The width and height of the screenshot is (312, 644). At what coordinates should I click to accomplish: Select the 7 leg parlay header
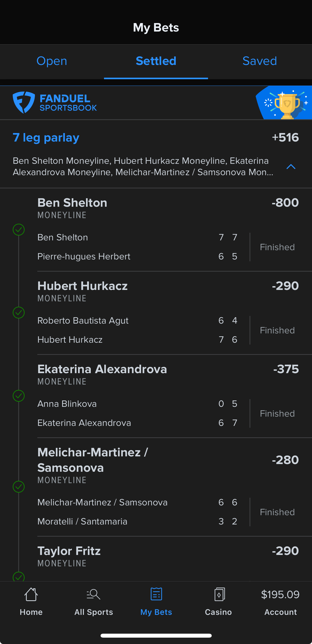tap(46, 138)
